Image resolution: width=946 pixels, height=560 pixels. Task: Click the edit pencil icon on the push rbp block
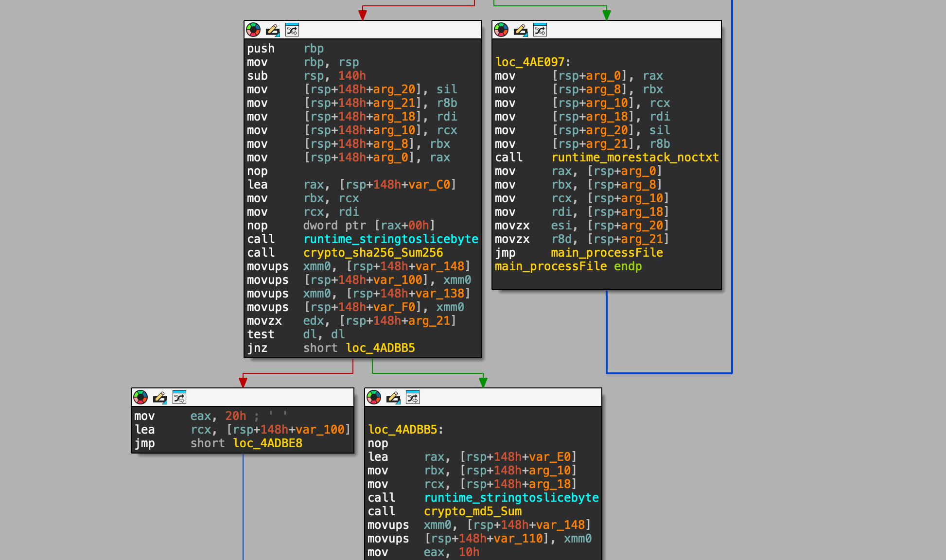click(x=272, y=30)
